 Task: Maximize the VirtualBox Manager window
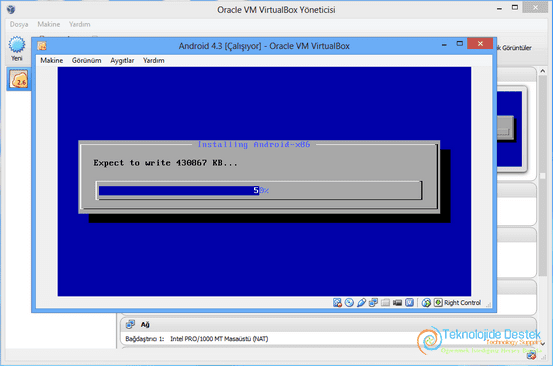[x=515, y=7]
